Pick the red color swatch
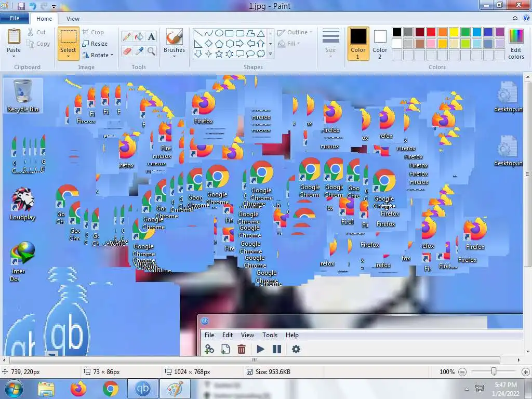The height and width of the screenshot is (399, 532). click(431, 32)
